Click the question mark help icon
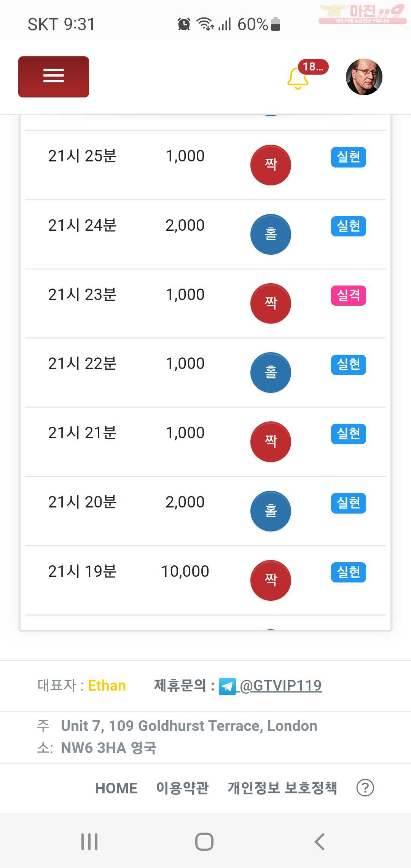 click(x=365, y=788)
